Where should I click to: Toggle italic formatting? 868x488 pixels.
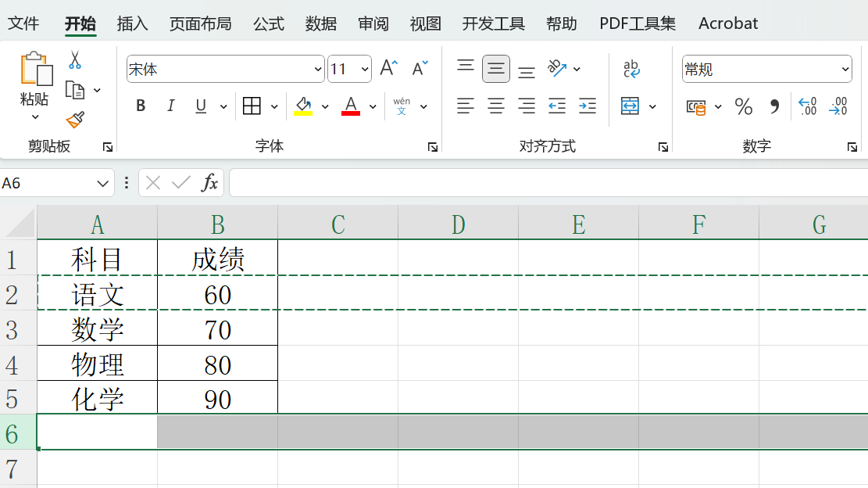tap(170, 106)
